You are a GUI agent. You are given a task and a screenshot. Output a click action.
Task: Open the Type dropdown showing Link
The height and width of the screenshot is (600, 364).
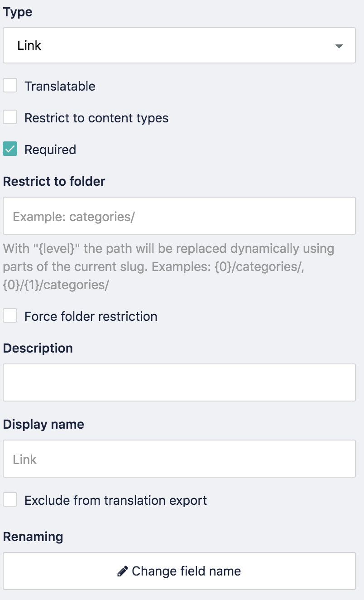coord(179,45)
